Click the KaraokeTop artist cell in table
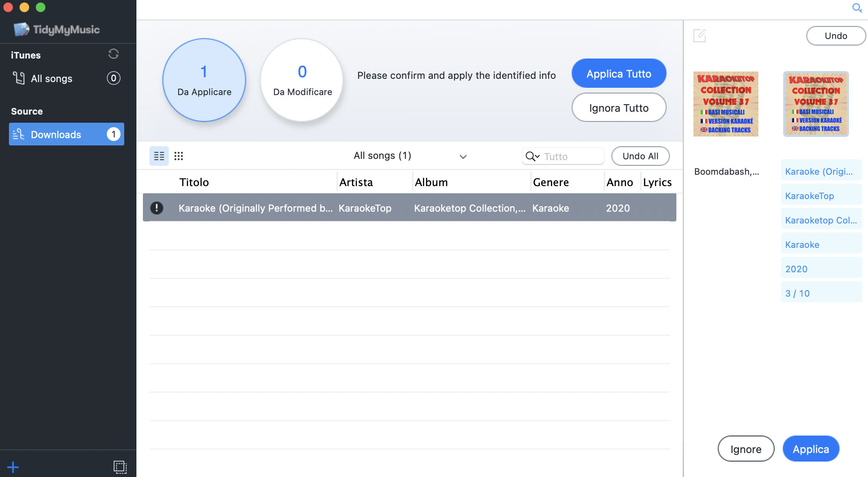Screen dimensions: 868x477 365,208
